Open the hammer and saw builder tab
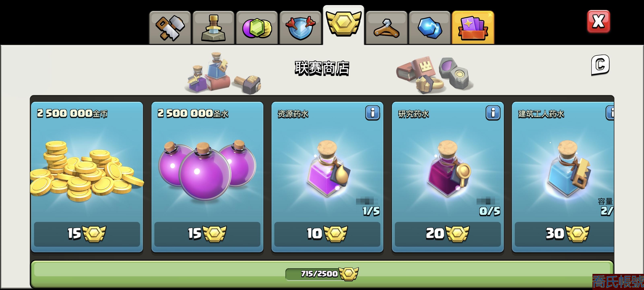The width and height of the screenshot is (644, 290). (170, 28)
